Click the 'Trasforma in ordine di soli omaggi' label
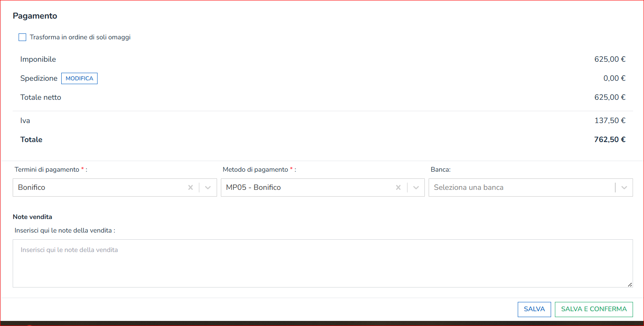The width and height of the screenshot is (644, 326). (x=80, y=37)
